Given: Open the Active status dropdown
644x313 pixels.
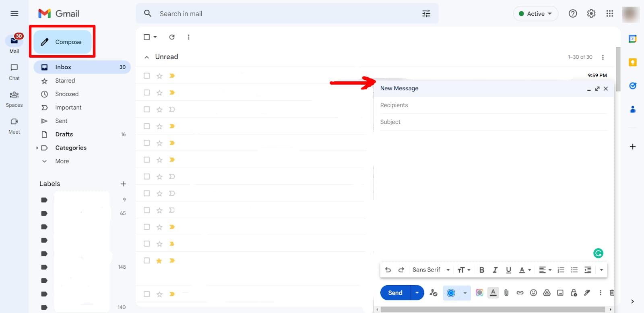Looking at the screenshot, I should click(535, 14).
